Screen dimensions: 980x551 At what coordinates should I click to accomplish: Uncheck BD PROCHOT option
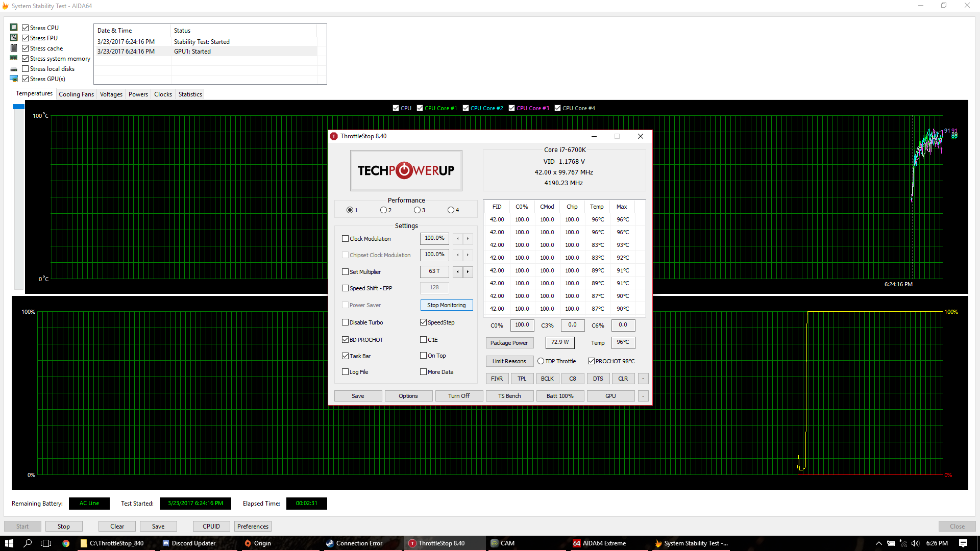[x=346, y=340]
